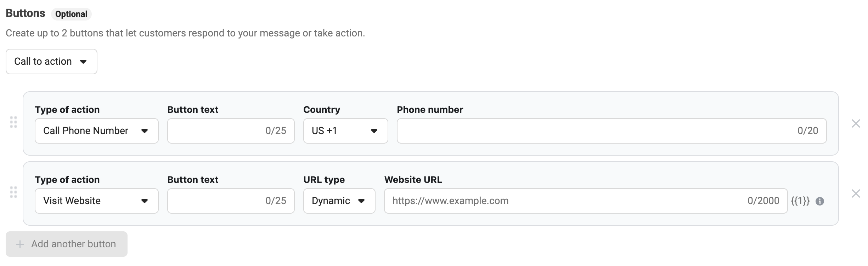868x266 pixels.
Task: Click the Optional badge next to Buttons
Action: coord(71,14)
